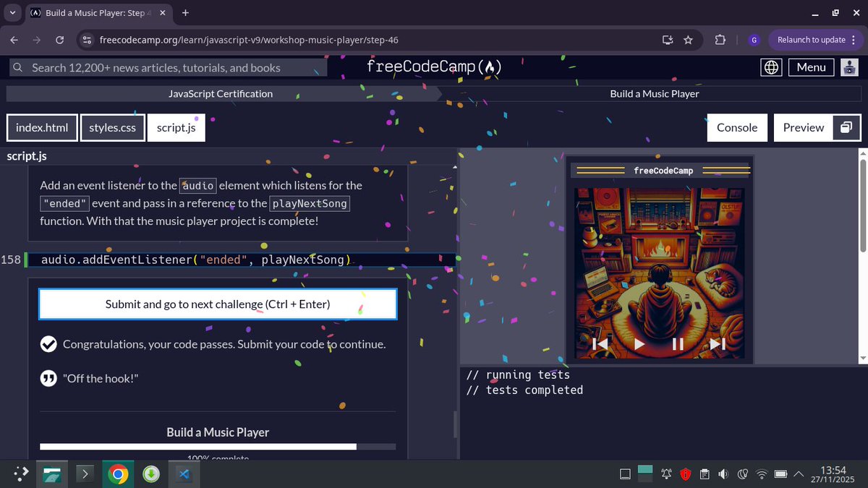Screen dimensions: 868x488
Task: Skip to the next song in the player
Action: pos(718,344)
